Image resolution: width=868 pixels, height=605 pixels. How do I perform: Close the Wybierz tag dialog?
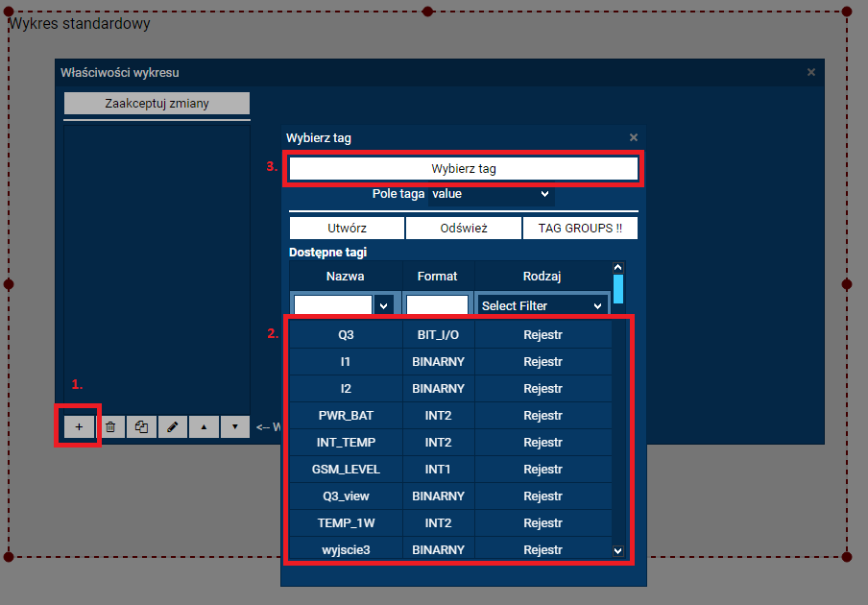pyautogui.click(x=633, y=138)
